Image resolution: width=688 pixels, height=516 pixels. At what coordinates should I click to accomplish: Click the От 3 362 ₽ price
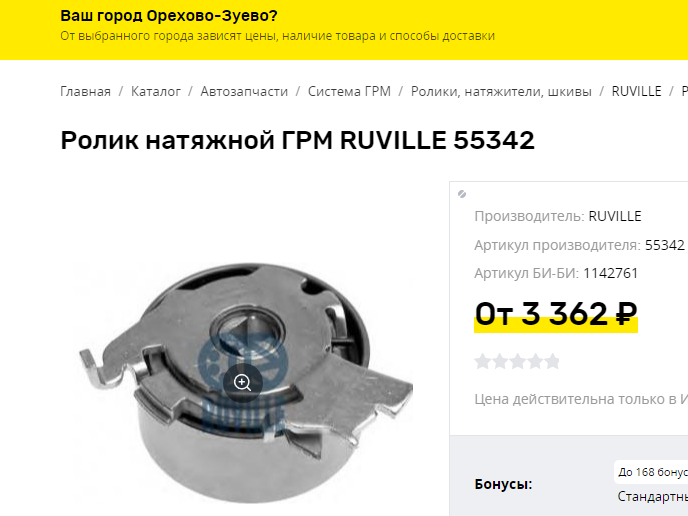click(555, 314)
